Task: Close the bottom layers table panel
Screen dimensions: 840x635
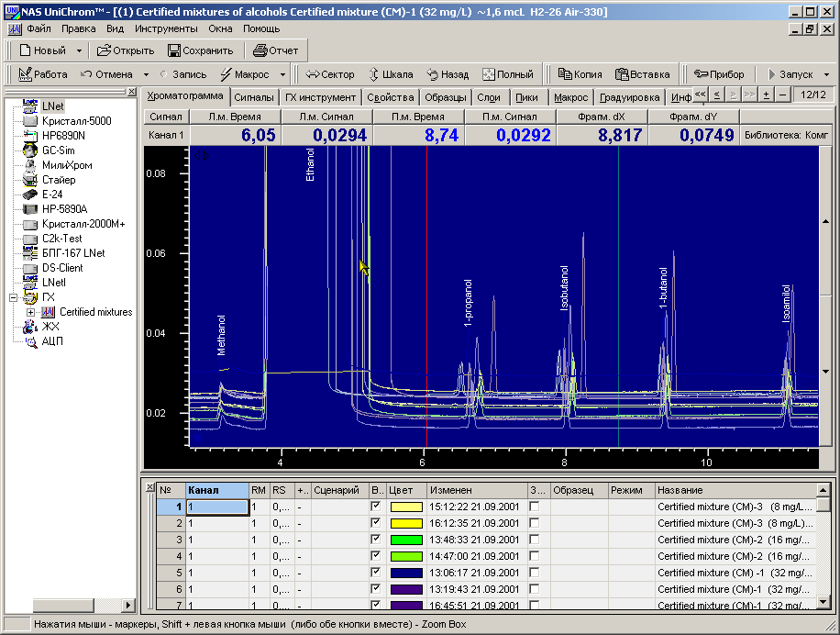Action: tap(149, 487)
